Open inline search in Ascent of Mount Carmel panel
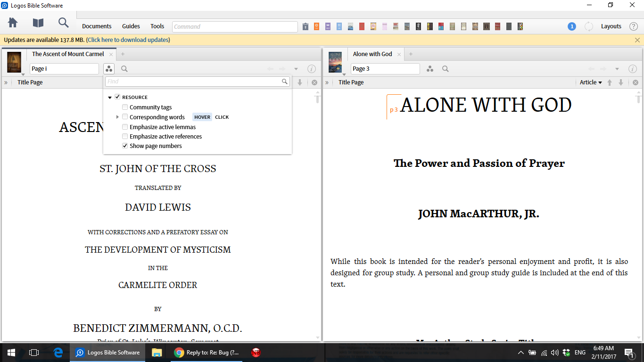 point(124,69)
